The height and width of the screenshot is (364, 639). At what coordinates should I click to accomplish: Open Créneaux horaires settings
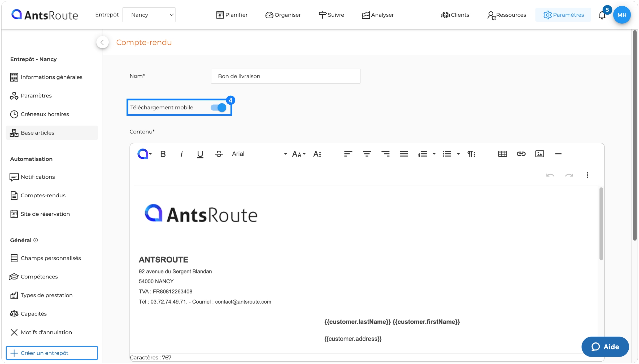pyautogui.click(x=52, y=114)
